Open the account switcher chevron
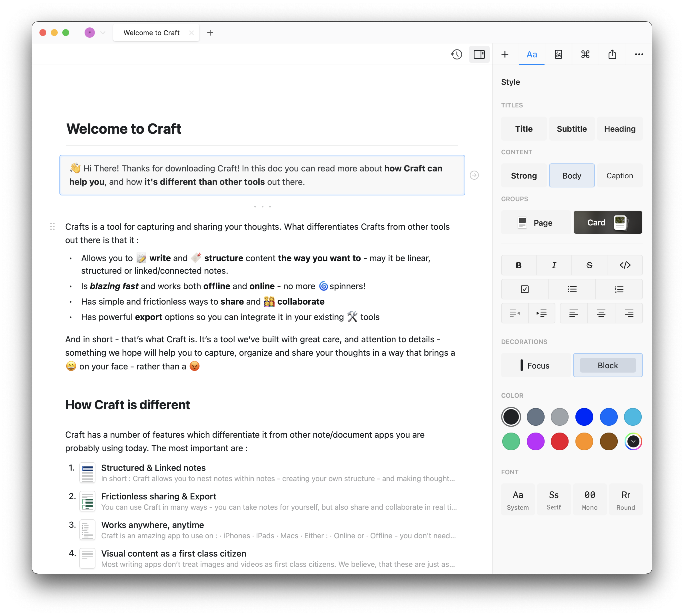The width and height of the screenshot is (684, 616). (103, 33)
